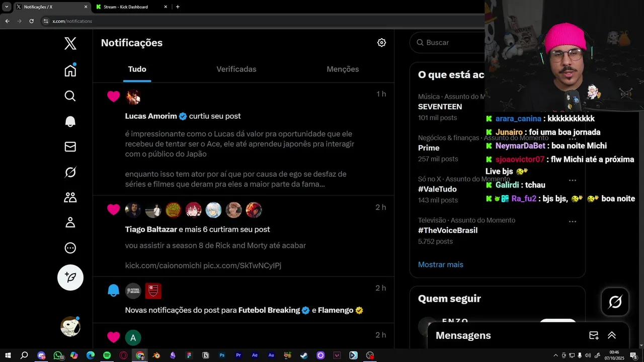Click Mostrar mais in trends
The height and width of the screenshot is (362, 644).
pos(441,264)
